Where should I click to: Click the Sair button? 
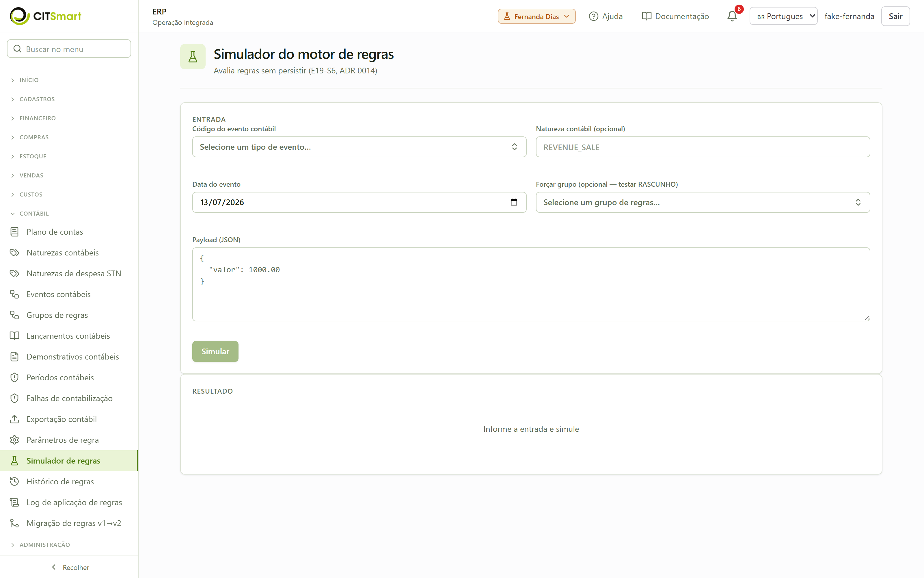pos(895,16)
